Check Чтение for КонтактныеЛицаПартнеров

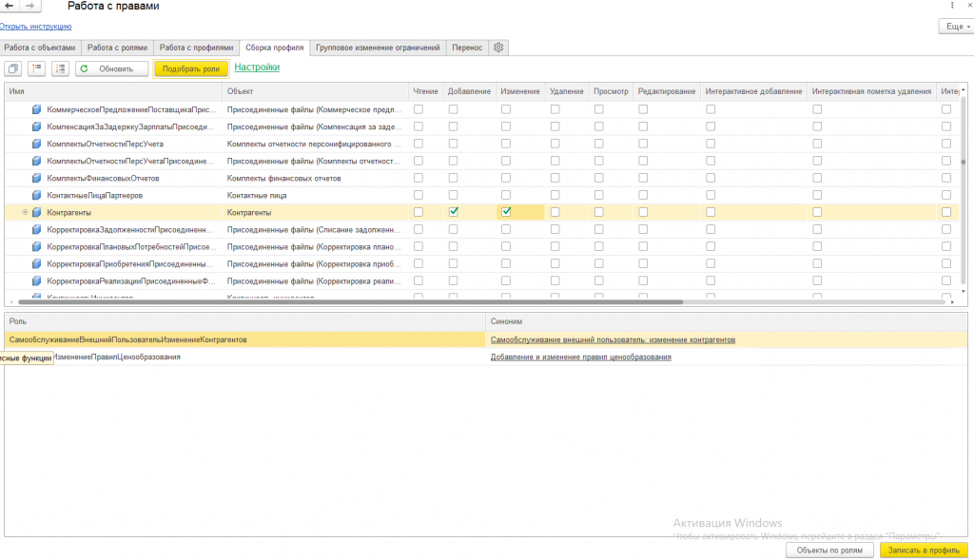(419, 195)
